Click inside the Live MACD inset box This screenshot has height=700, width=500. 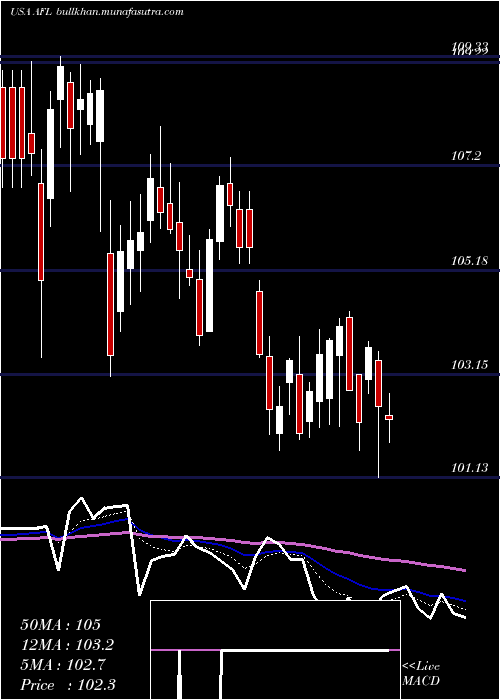275,650
